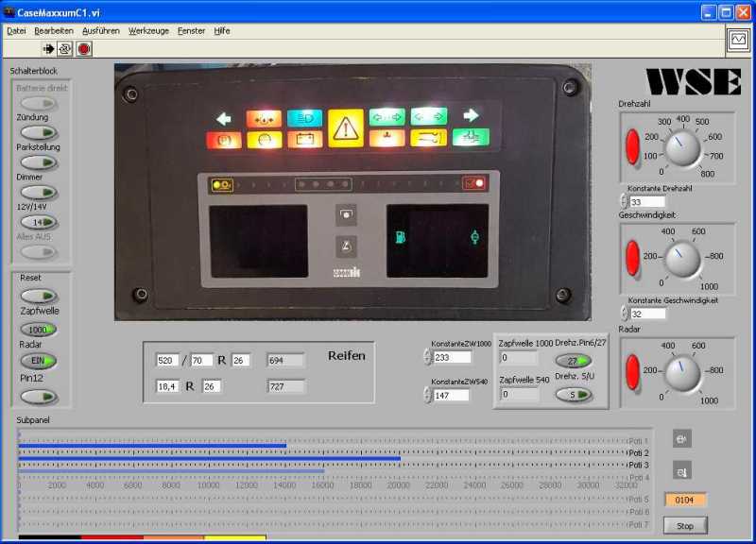Click the WSE logo
756x544 pixels.
coord(694,81)
